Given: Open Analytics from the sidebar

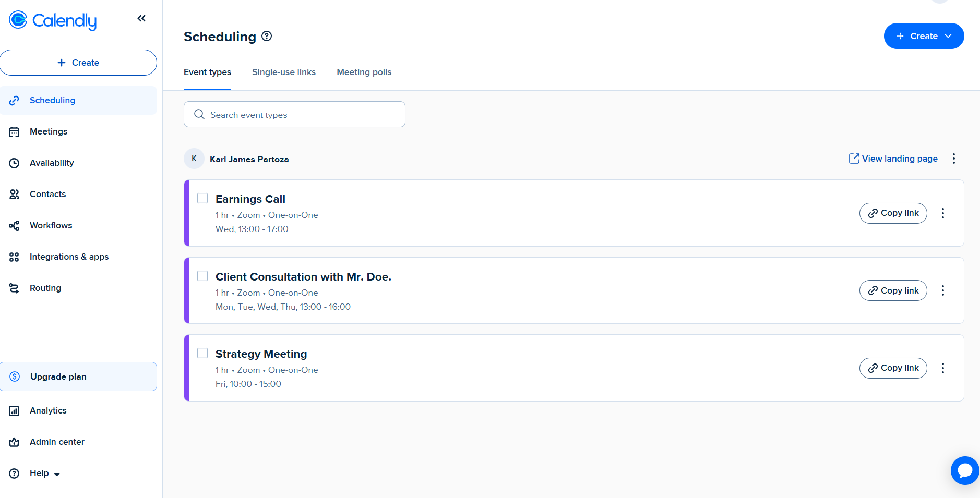Looking at the screenshot, I should point(48,410).
